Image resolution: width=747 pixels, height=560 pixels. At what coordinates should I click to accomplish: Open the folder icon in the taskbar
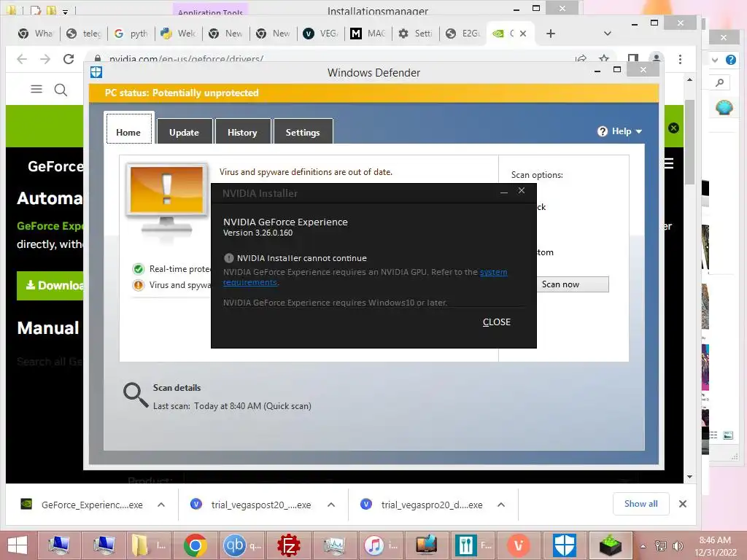[148, 545]
